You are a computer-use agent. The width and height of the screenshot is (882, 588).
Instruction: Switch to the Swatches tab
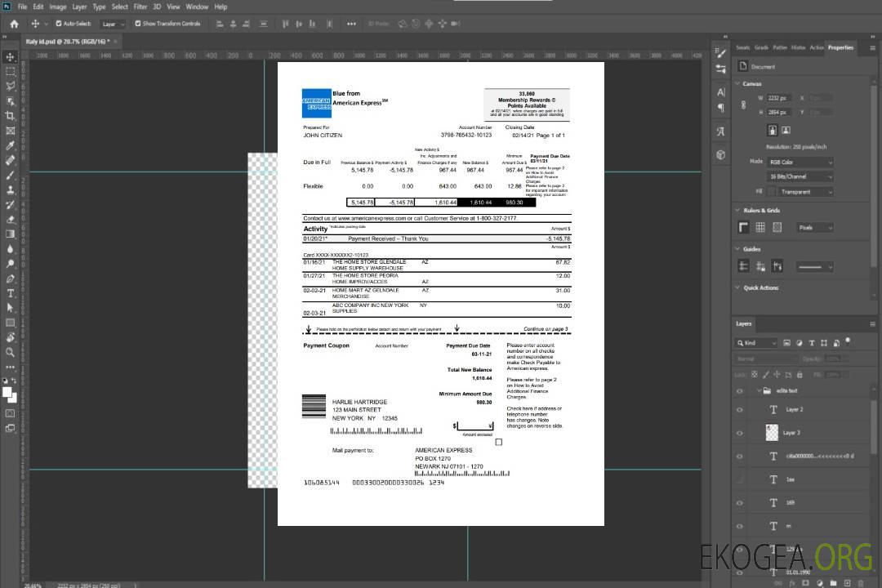point(743,48)
